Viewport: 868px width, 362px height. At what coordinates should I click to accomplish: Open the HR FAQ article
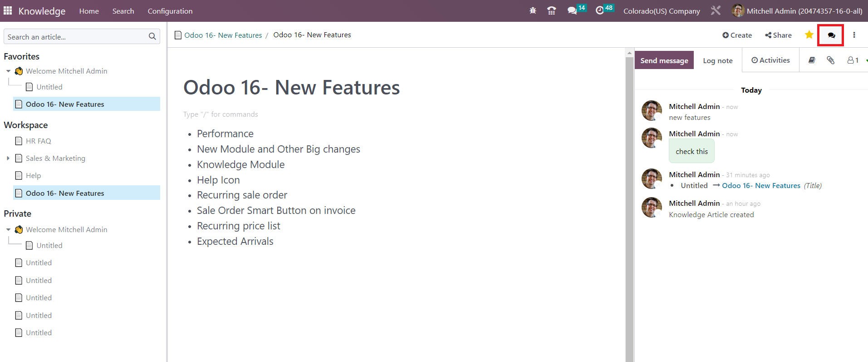tap(39, 141)
